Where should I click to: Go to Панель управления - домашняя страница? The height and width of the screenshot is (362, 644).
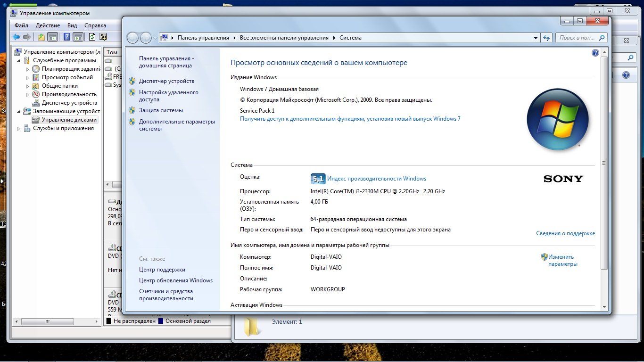166,62
